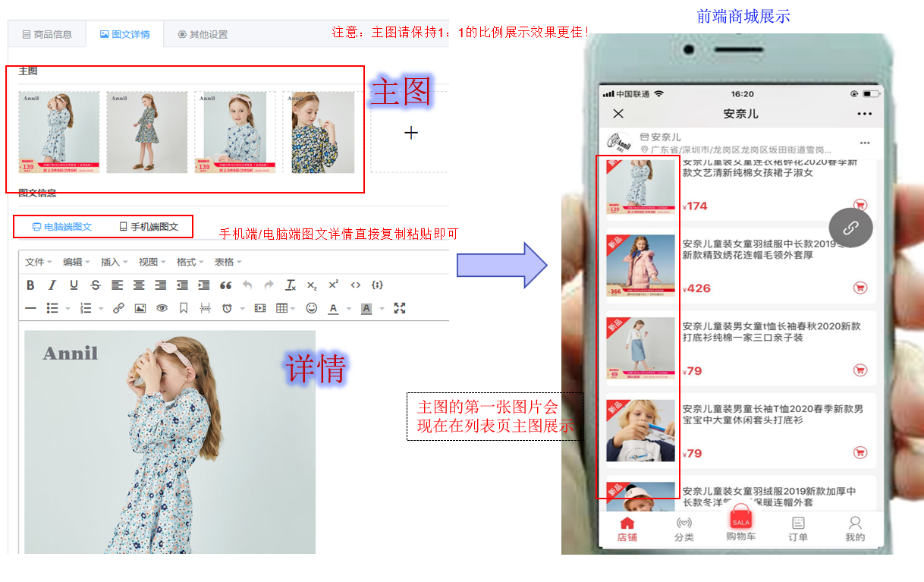This screenshot has height=582, width=924.
Task: Insert a horizontal line
Action: click(x=30, y=308)
